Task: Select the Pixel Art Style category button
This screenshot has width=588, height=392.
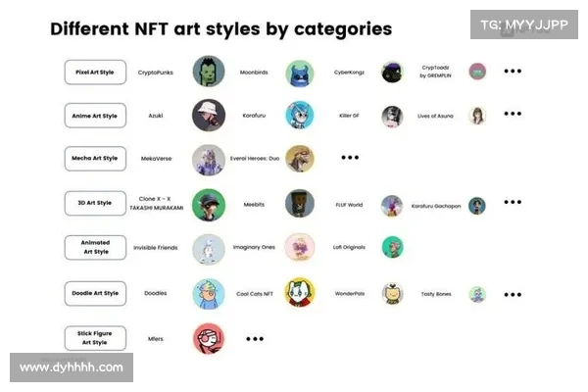Action: (x=95, y=72)
